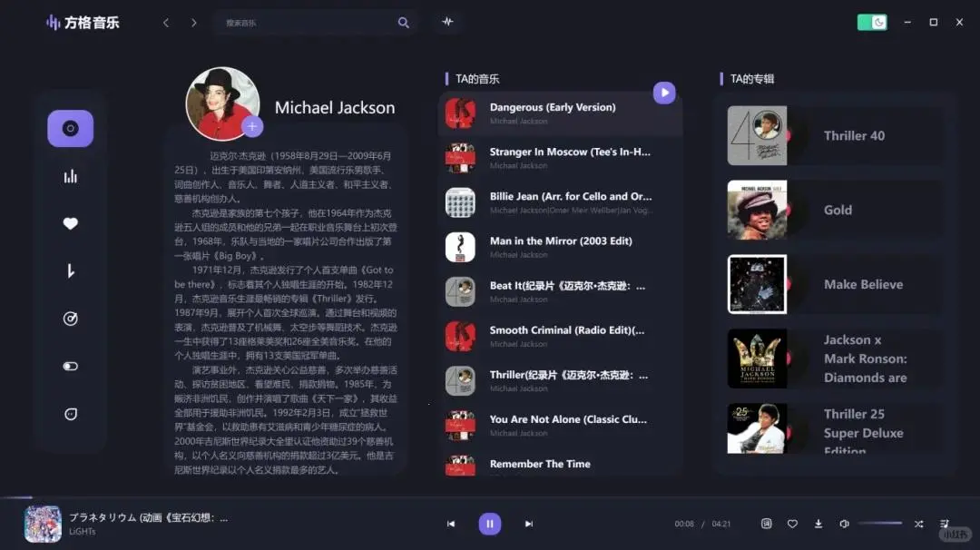The image size is (980, 550).
Task: Favorite the playing track with the heart toggle
Action: pos(792,524)
